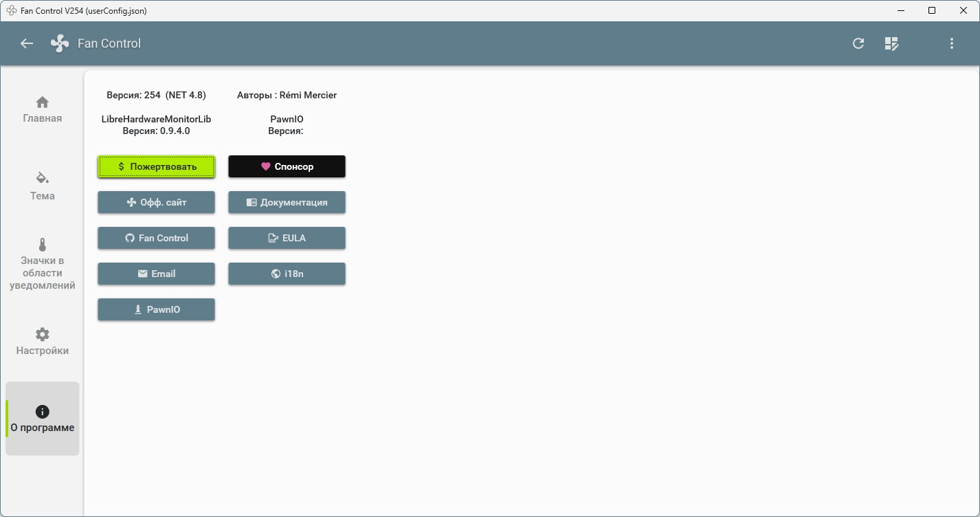Refresh sensors with the circular arrow icon
The width and height of the screenshot is (980, 517).
coord(858,43)
